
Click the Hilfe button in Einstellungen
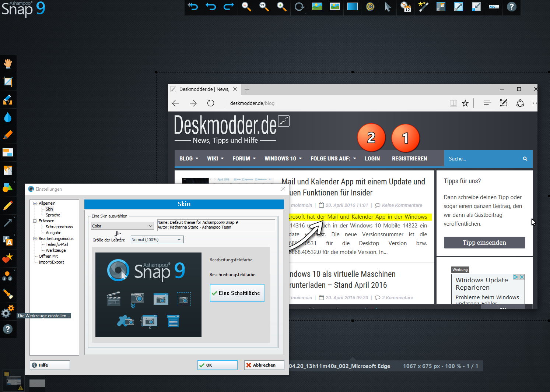pos(50,365)
